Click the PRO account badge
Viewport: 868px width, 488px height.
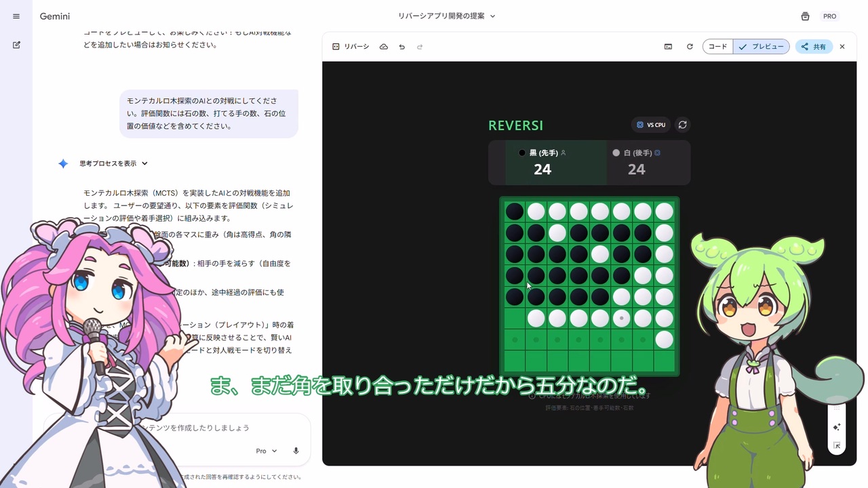(830, 16)
